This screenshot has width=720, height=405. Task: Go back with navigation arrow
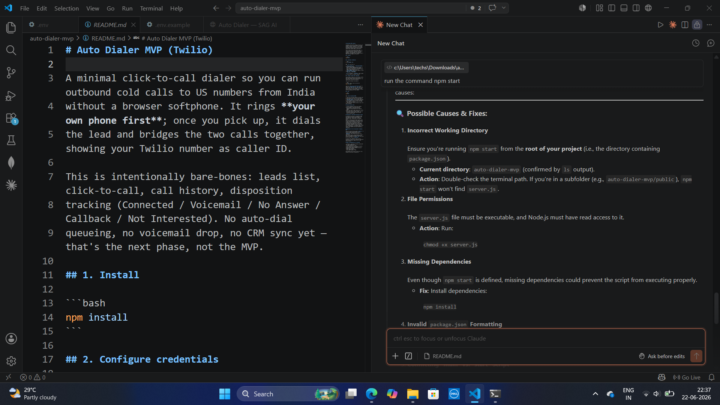coord(216,8)
